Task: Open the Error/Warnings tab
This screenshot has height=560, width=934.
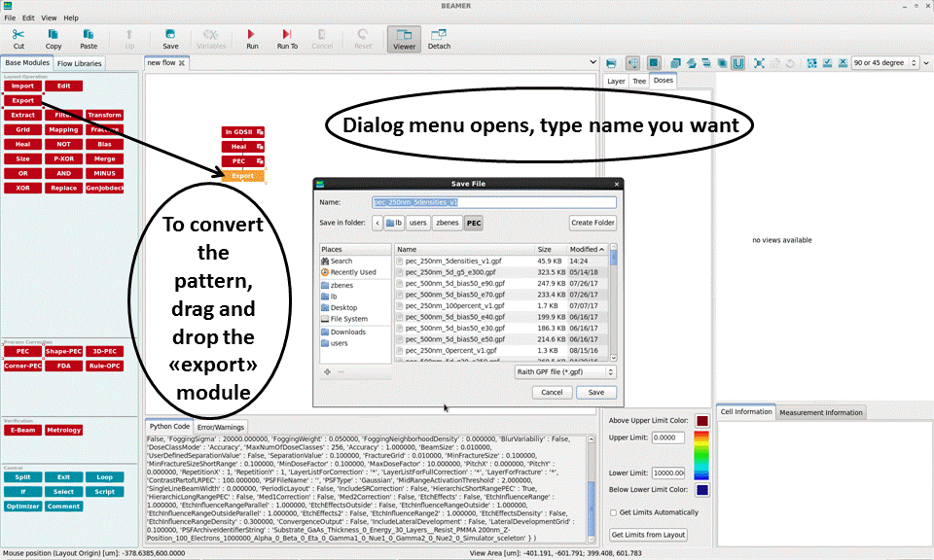Action: (221, 426)
